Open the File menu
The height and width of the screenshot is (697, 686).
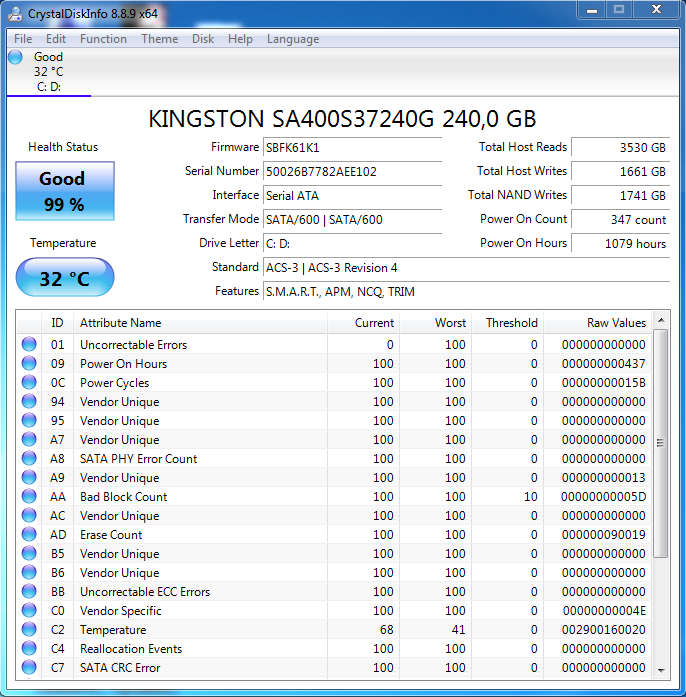pyautogui.click(x=23, y=39)
